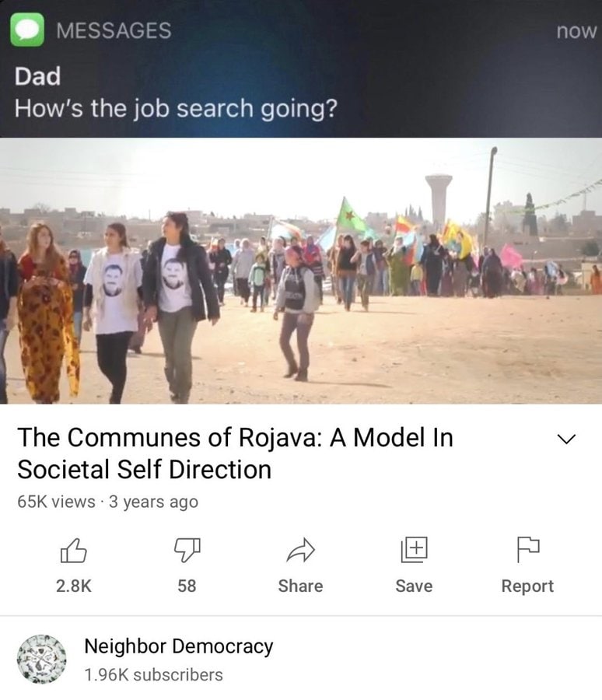Tap the Report label

click(x=527, y=586)
